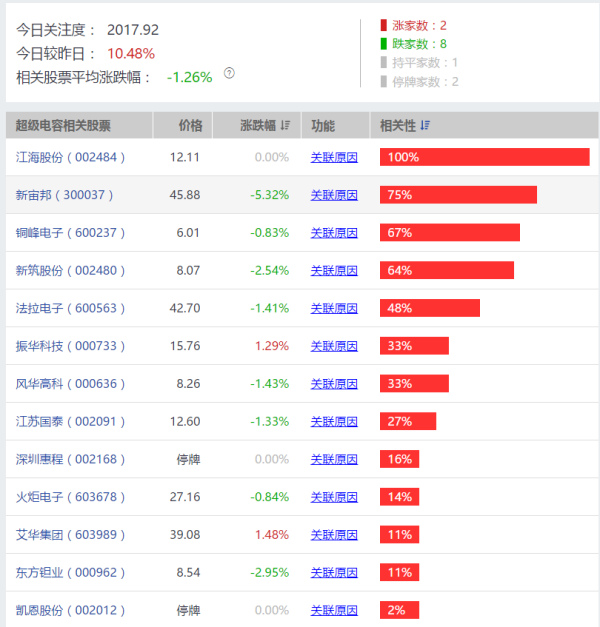The height and width of the screenshot is (627, 600).
Task: Open 关联原因 link for 火炬电子
Action: tap(334, 497)
